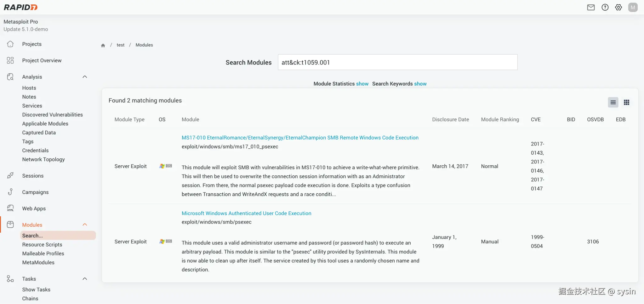Click the Search Modules input field

(397, 62)
